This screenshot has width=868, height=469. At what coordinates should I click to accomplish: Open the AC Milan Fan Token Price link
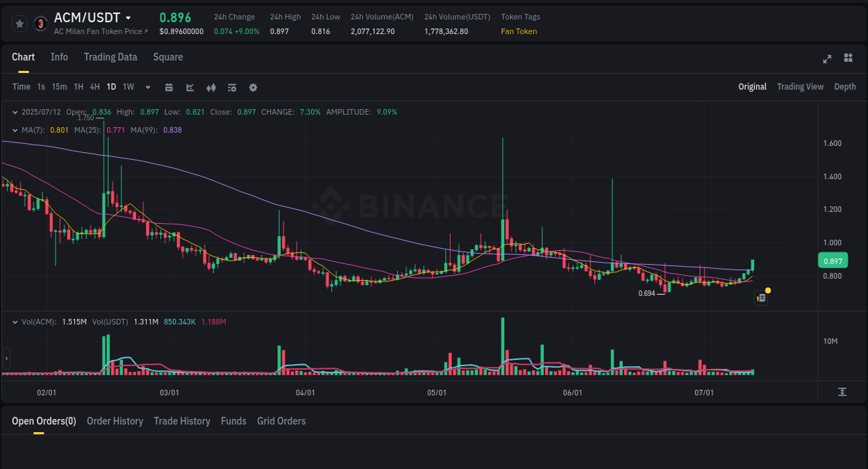(x=97, y=31)
